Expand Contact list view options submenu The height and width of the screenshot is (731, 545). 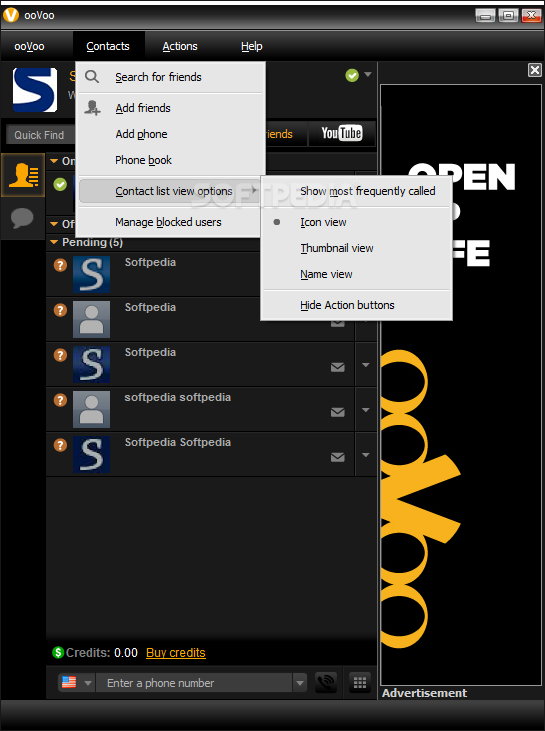pos(170,191)
